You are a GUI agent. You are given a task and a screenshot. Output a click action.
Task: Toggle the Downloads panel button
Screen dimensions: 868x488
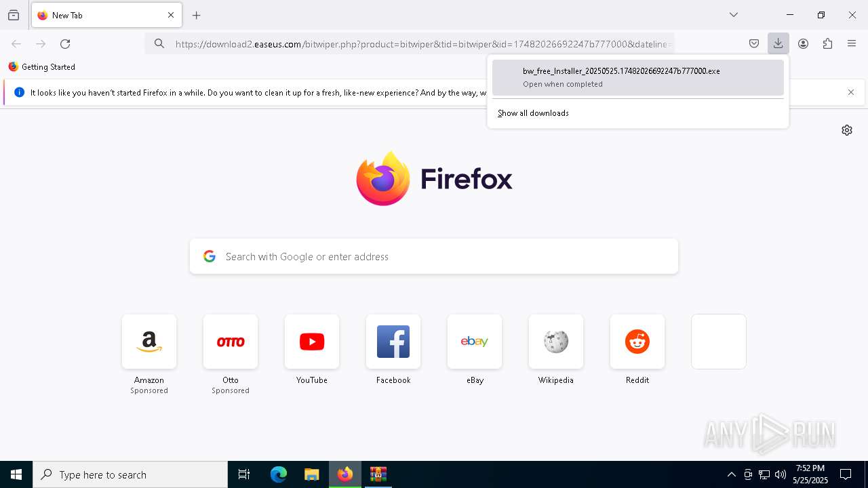(778, 44)
